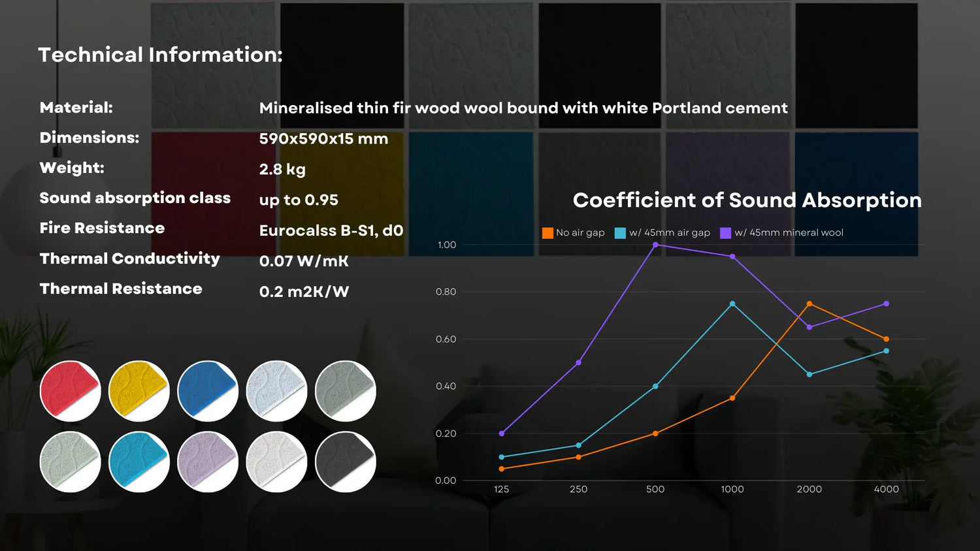Click the purple line's peak at 500 Hz
The height and width of the screenshot is (551, 980).
point(655,245)
